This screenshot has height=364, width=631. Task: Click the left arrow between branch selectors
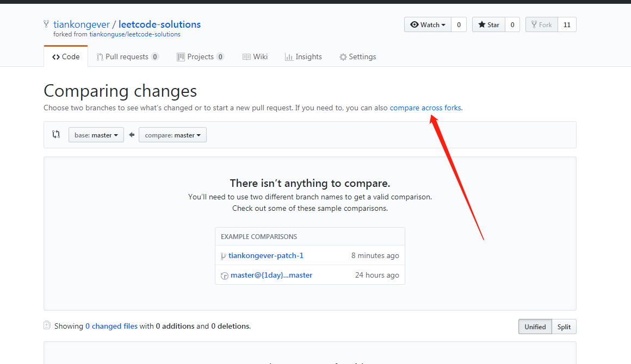click(x=132, y=135)
